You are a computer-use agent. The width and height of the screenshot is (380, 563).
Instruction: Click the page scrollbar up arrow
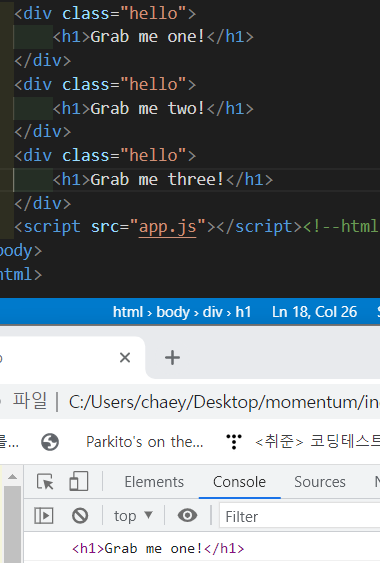tap(12, 477)
